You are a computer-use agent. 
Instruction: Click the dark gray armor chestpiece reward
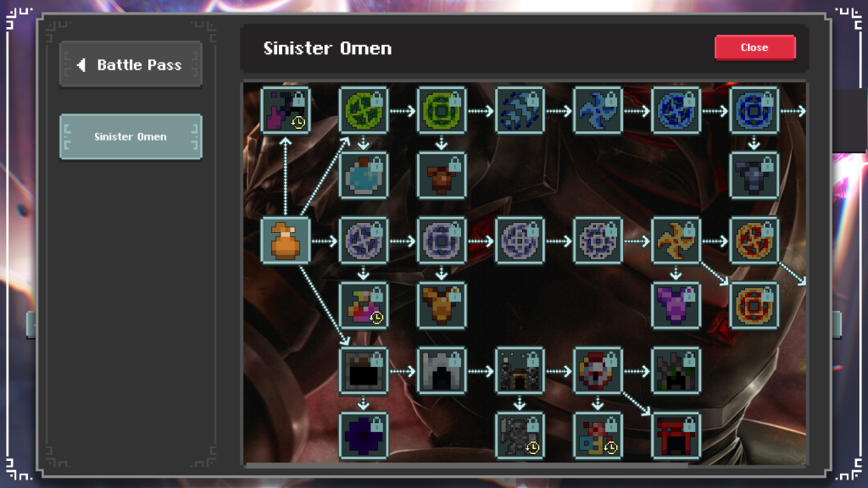754,175
